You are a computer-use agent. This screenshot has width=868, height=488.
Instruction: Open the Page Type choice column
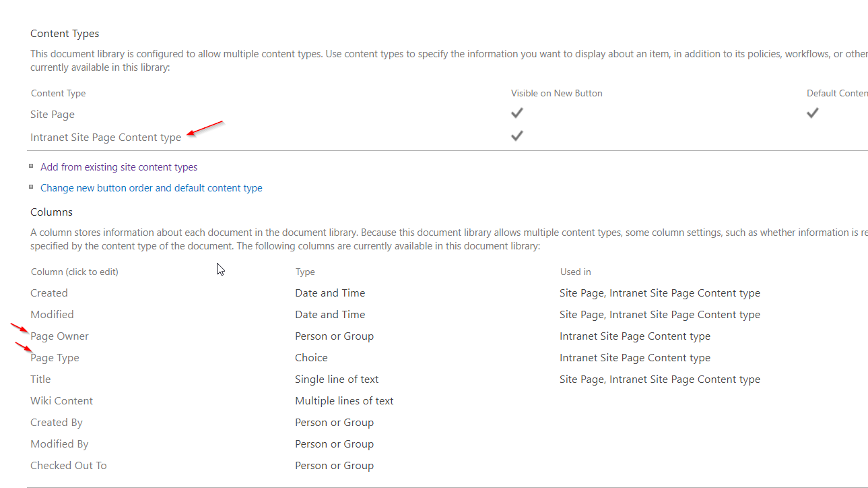tap(55, 358)
